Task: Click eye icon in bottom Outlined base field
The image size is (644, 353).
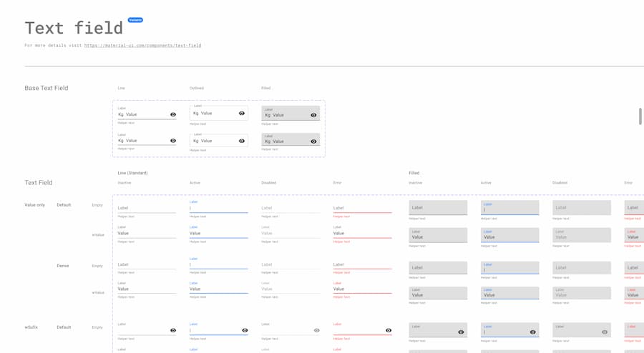Action: tap(242, 141)
